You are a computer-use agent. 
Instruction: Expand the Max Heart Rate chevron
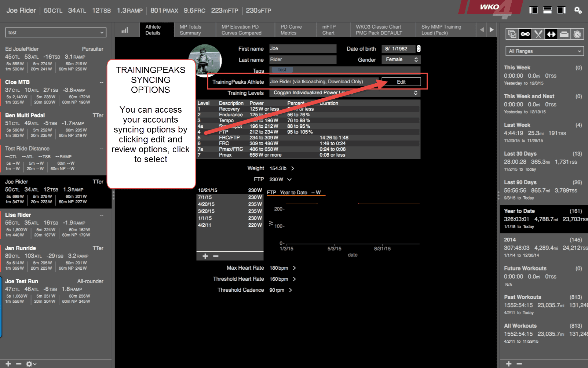[294, 268]
